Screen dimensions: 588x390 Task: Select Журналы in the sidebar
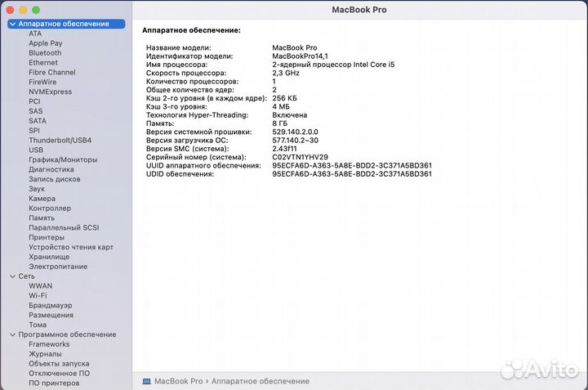(x=45, y=354)
